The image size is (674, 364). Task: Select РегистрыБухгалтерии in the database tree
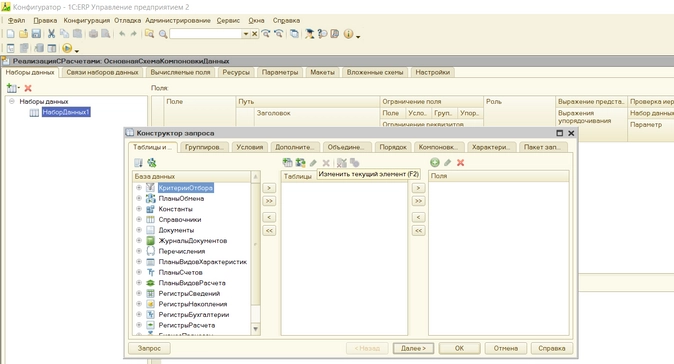(x=193, y=314)
